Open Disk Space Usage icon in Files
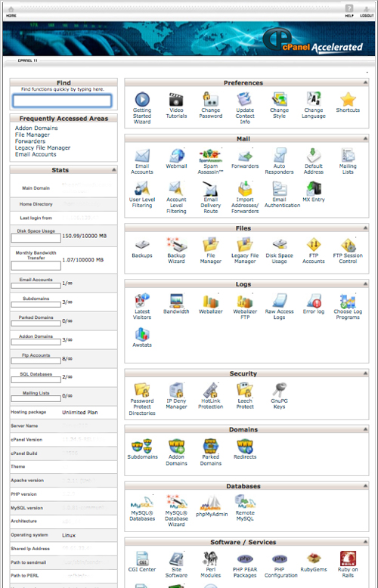Viewport: 378px width, 588px height. (280, 245)
